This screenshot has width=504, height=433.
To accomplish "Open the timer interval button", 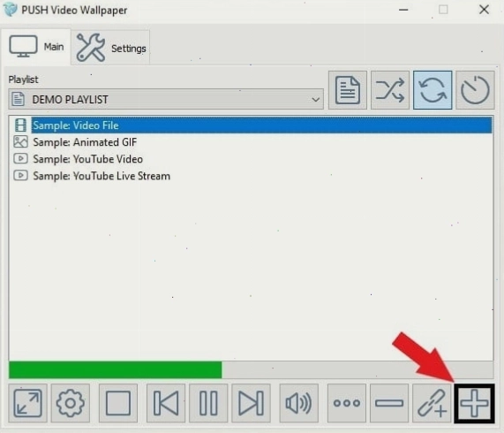I will [475, 90].
